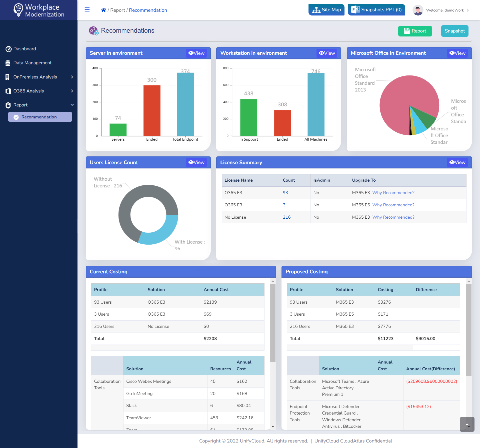View Server in environment details
The image size is (480, 448).
(x=196, y=53)
